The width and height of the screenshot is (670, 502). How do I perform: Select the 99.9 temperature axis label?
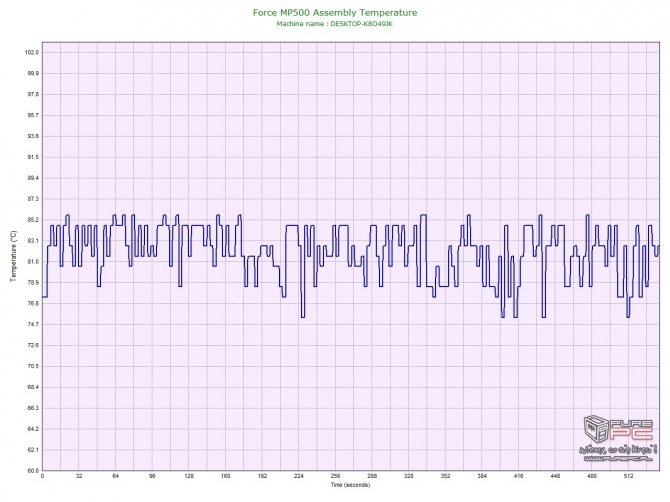[x=33, y=73]
